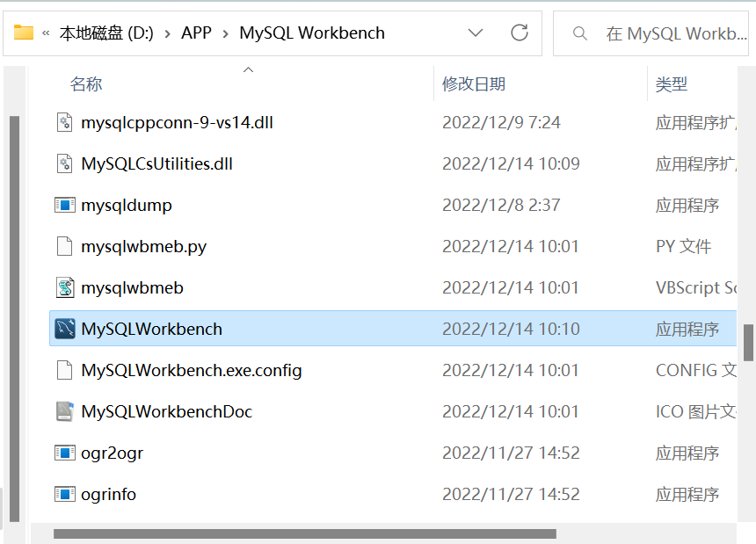Select file name ogr2ogr
756x544 pixels.
tap(112, 453)
